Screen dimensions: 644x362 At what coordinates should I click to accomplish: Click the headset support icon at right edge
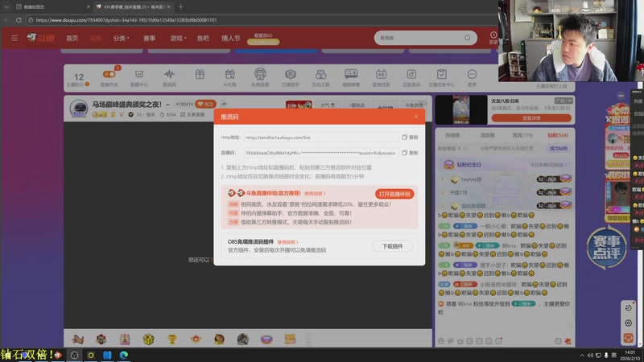pyautogui.click(x=629, y=338)
